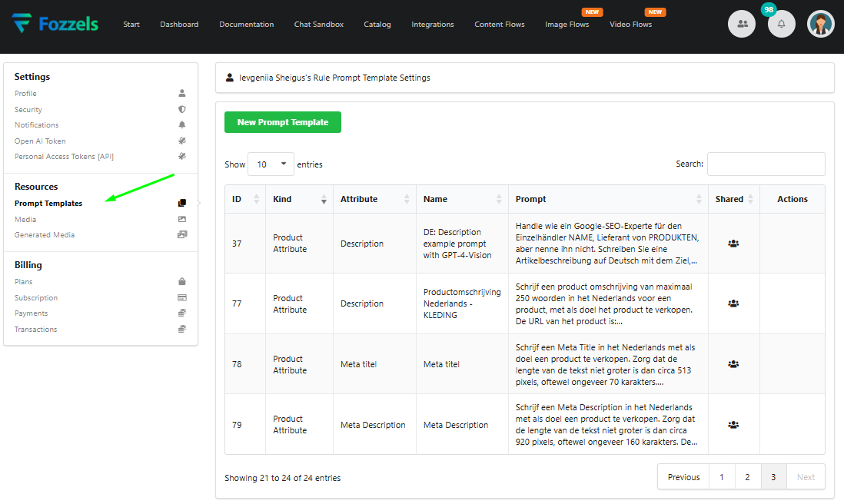844x504 pixels.
Task: Open Documentation in top navigation
Action: point(247,25)
